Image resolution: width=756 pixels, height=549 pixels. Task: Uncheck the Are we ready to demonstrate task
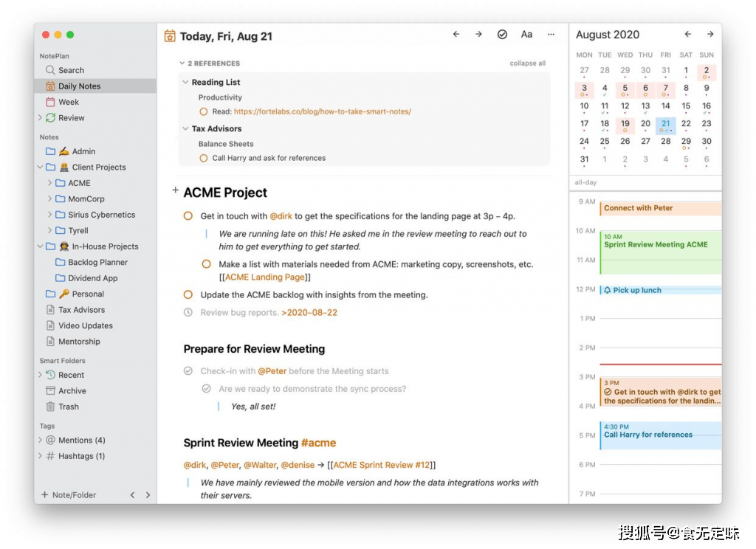pos(207,388)
